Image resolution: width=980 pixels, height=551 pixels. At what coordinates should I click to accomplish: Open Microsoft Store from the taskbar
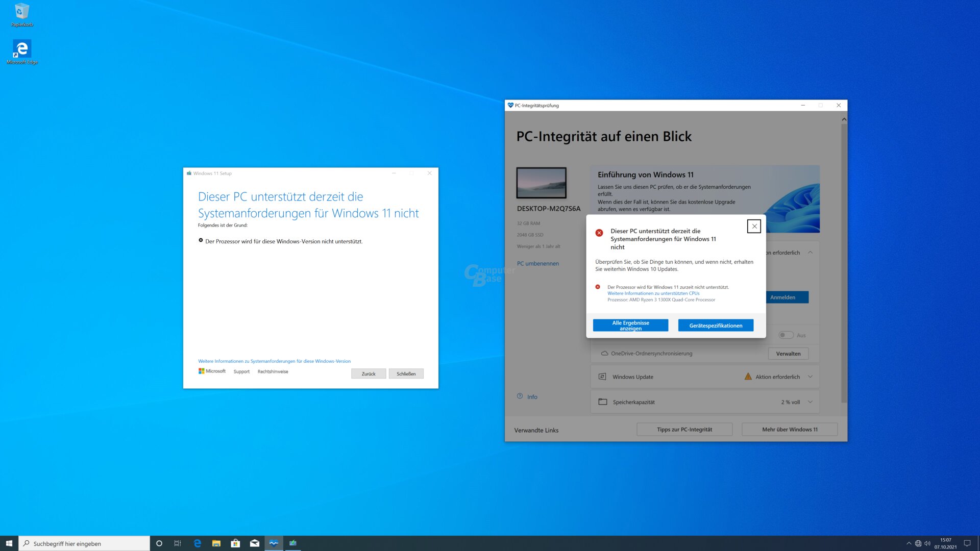pos(235,543)
